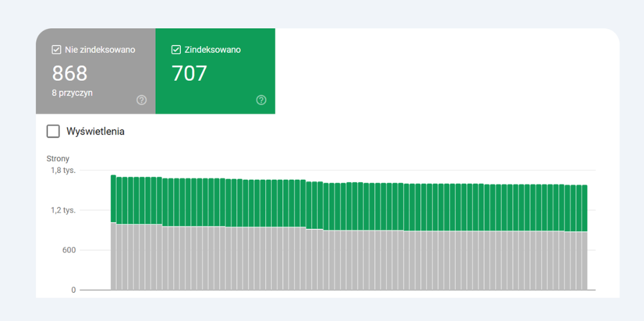Click the "8 przyczyn" text
This screenshot has height=321, width=644.
pyautogui.click(x=72, y=93)
